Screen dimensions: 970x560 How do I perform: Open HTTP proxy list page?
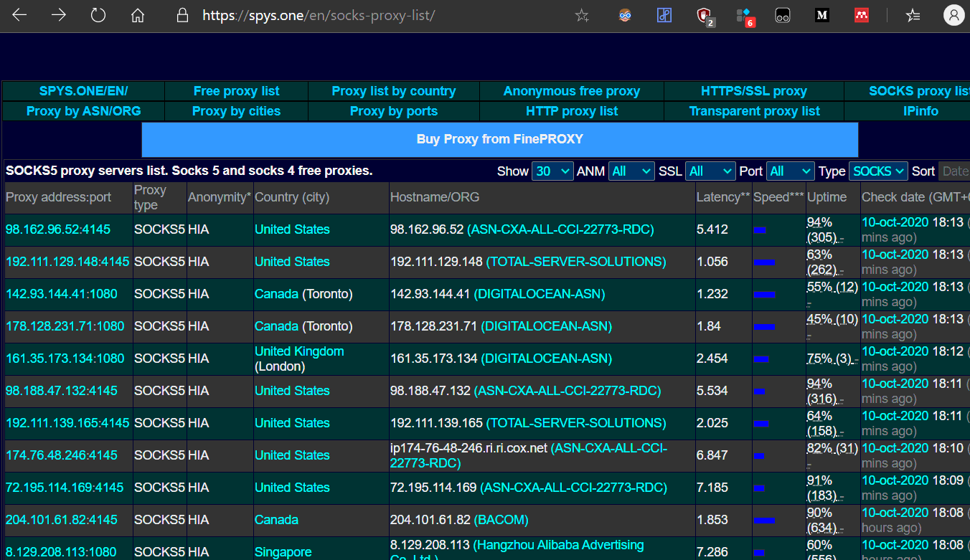click(x=572, y=111)
